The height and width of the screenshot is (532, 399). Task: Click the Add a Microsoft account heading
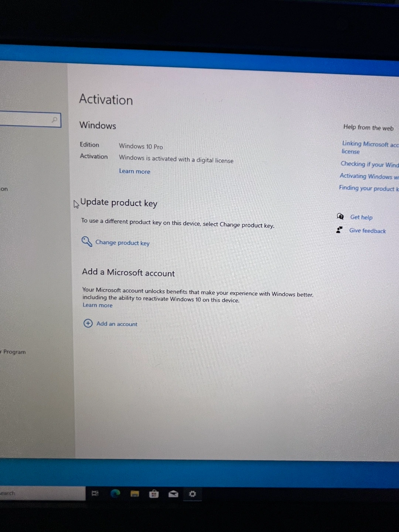(x=128, y=273)
